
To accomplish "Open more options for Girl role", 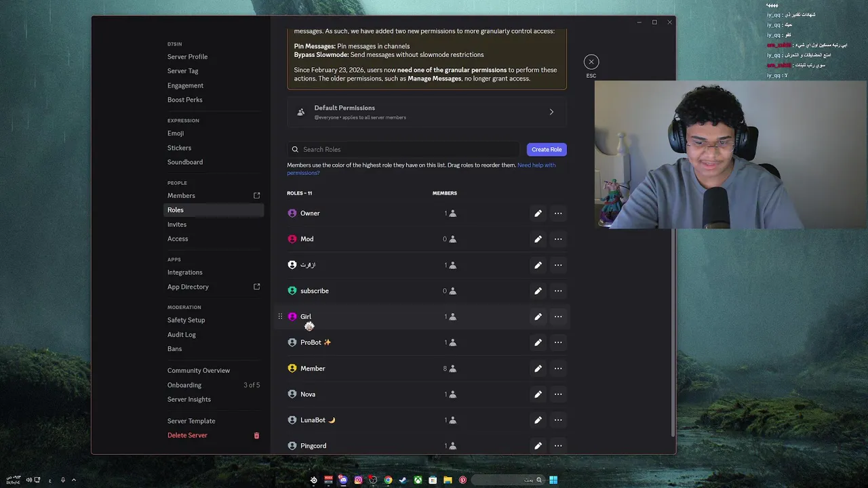I will click(558, 317).
